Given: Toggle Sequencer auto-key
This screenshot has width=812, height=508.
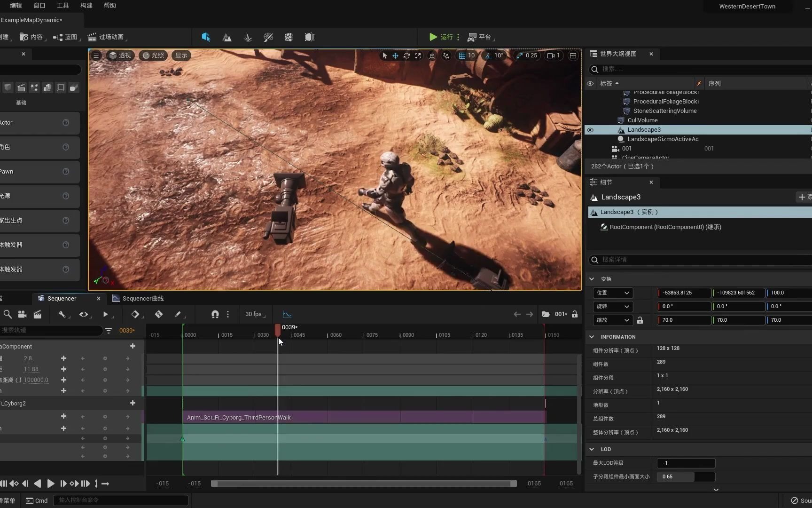Looking at the screenshot, I should tap(159, 314).
